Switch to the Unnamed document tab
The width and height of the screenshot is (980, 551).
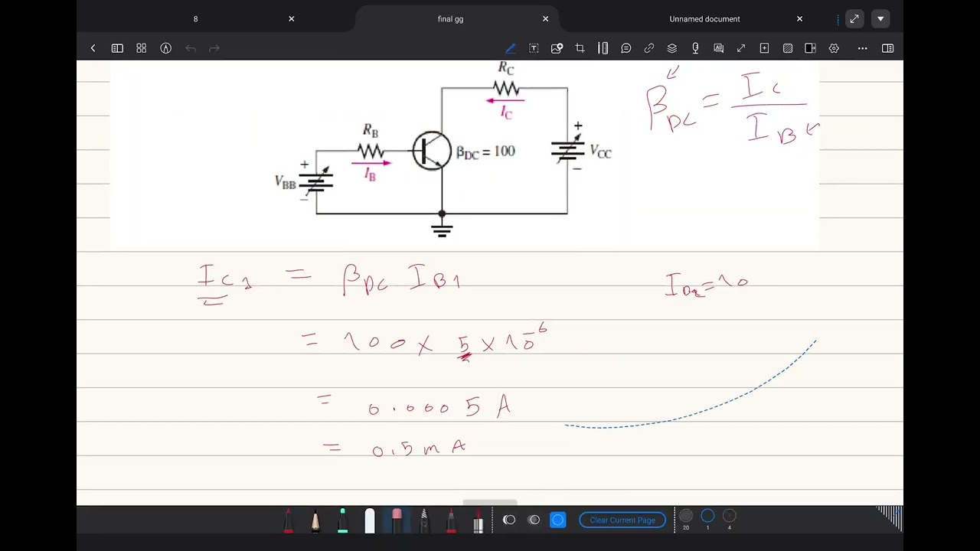704,18
